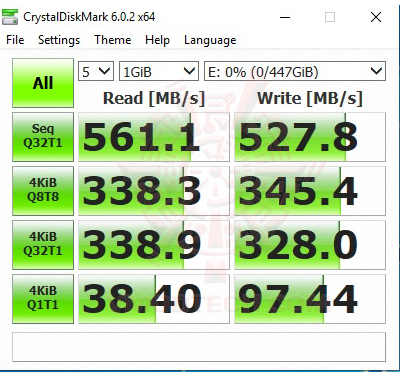Viewport: 400px width, 372px height.
Task: Open the Theme menu
Action: pos(113,40)
